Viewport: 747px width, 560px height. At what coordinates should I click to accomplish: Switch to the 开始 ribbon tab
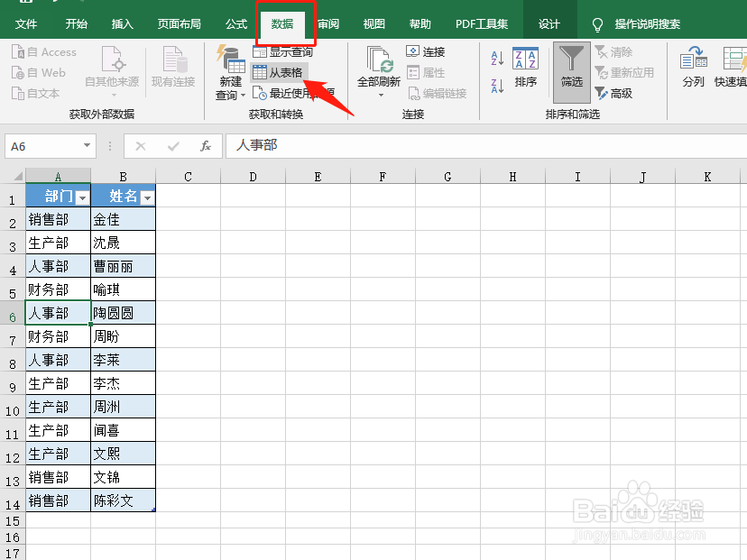(x=76, y=23)
